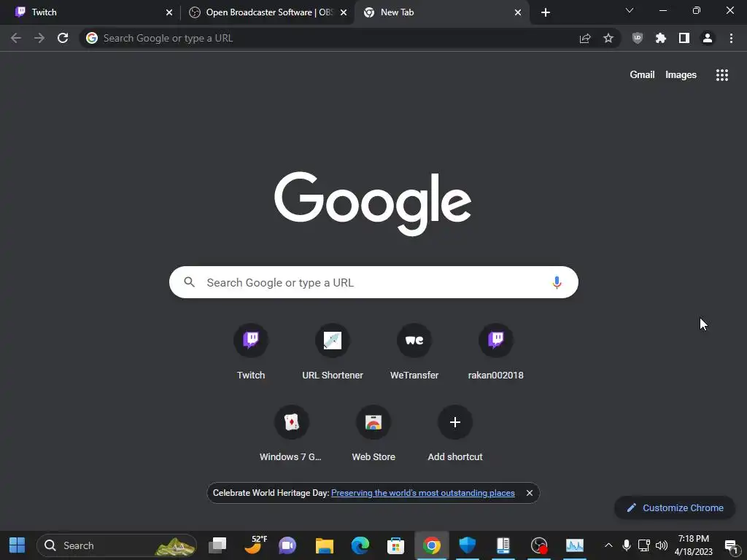Click Customize Chrome button

pyautogui.click(x=675, y=507)
